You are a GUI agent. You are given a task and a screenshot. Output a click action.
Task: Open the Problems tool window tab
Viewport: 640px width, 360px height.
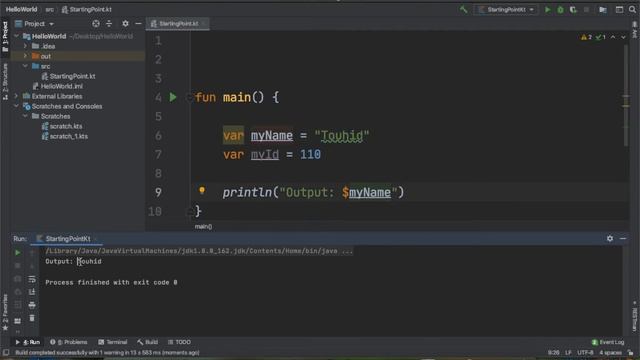[69, 342]
